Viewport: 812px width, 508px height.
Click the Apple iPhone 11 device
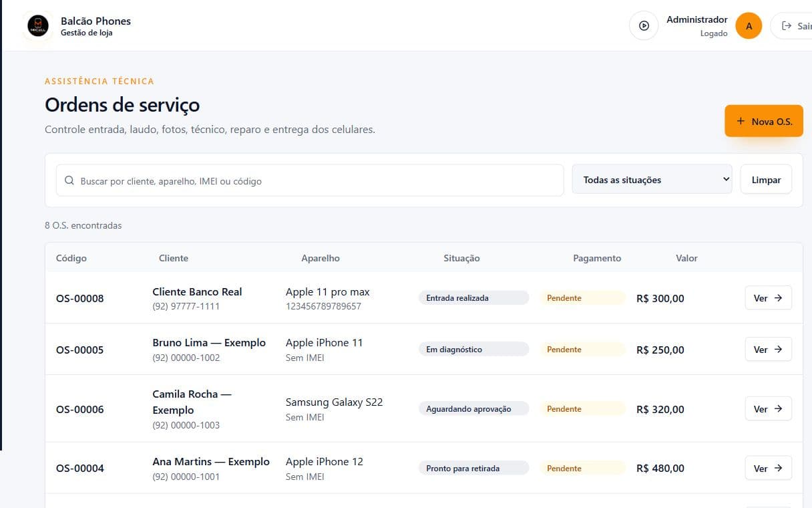325,342
